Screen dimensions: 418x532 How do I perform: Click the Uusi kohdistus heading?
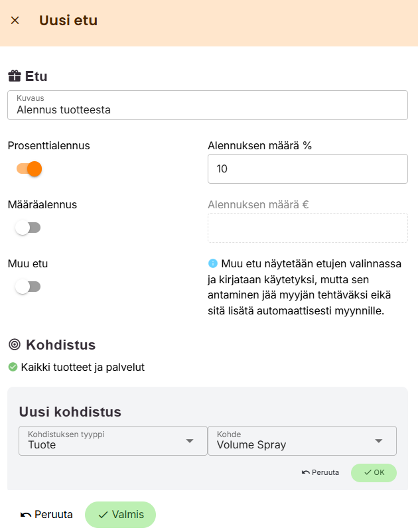[x=70, y=411]
